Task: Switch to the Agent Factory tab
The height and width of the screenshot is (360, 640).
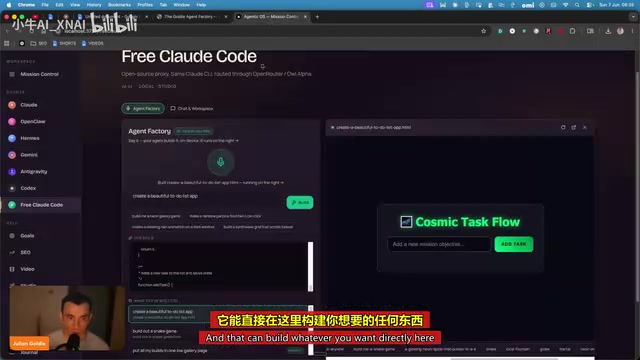Action: [143, 109]
